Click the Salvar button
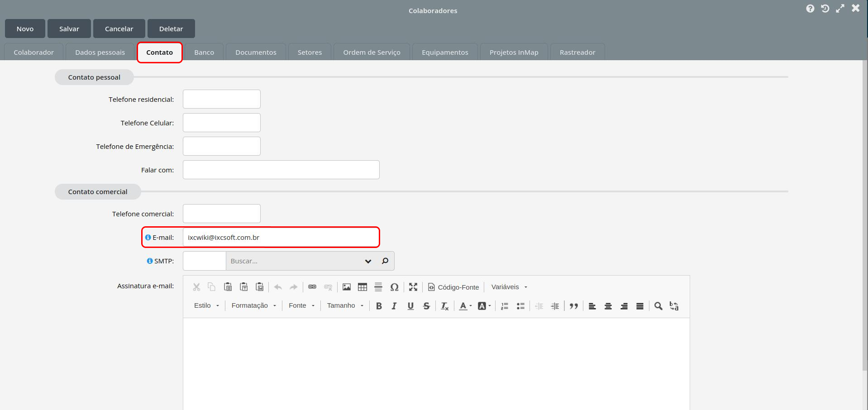Image resolution: width=868 pixels, height=410 pixels. tap(69, 29)
